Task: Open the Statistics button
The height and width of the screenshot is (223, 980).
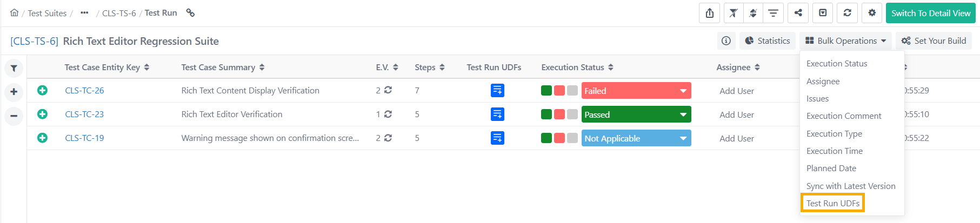Action: click(x=767, y=40)
